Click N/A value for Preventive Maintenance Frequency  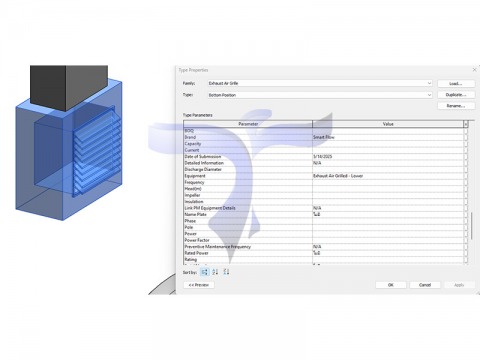[317, 247]
